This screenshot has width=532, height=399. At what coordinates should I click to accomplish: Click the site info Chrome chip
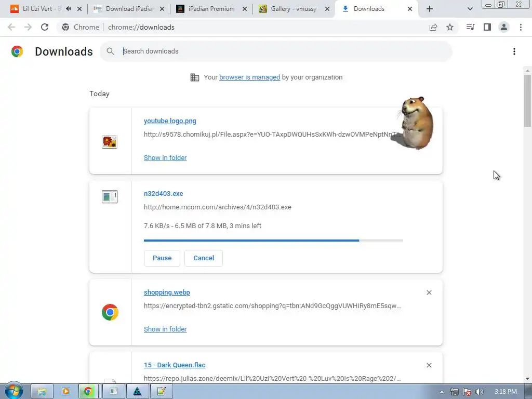(80, 27)
